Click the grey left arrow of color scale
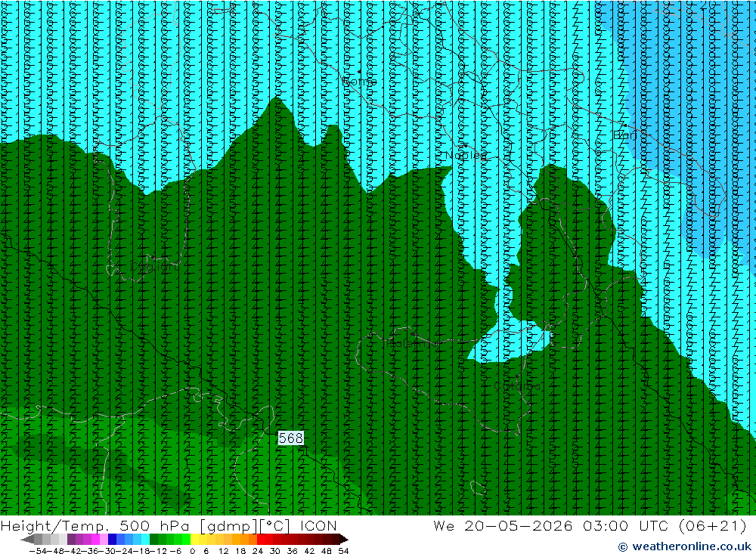Viewport: 756px width, 554px height. point(28,539)
